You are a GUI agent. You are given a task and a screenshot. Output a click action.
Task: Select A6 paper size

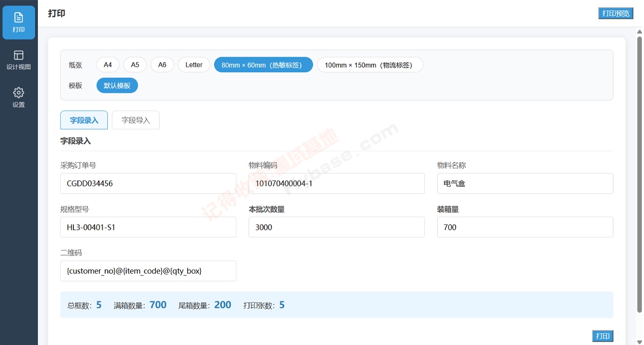click(x=162, y=65)
